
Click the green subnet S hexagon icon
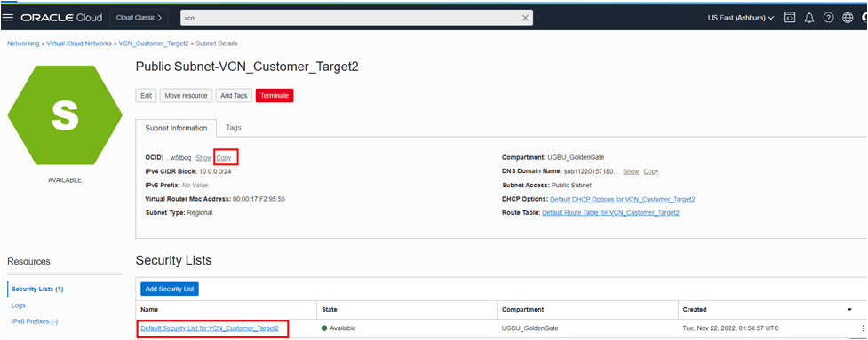pyautogui.click(x=66, y=115)
